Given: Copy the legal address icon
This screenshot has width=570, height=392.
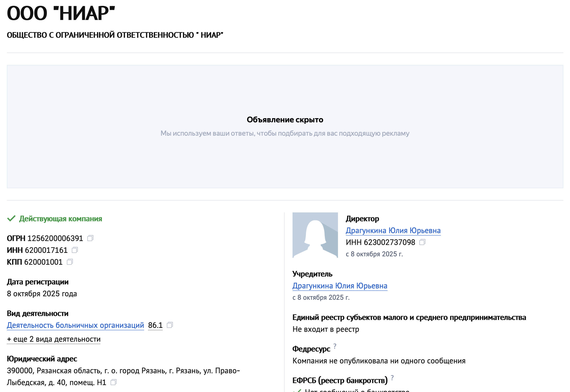Looking at the screenshot, I should point(114,382).
